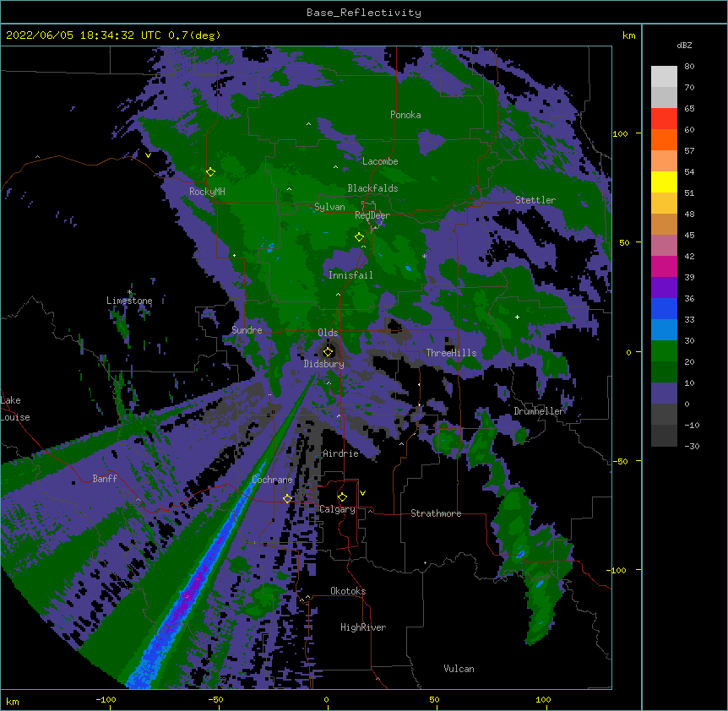This screenshot has height=711, width=728.
Task: Select the Banff label
Action: (x=105, y=479)
